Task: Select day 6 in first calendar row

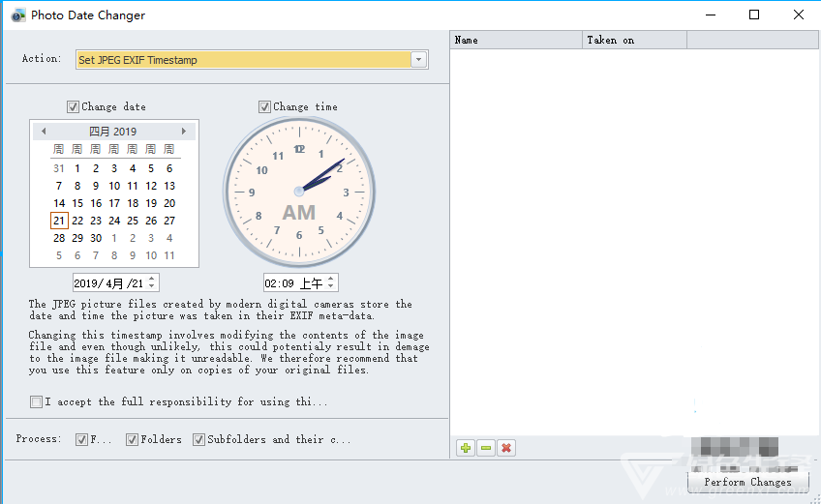Action: (169, 168)
